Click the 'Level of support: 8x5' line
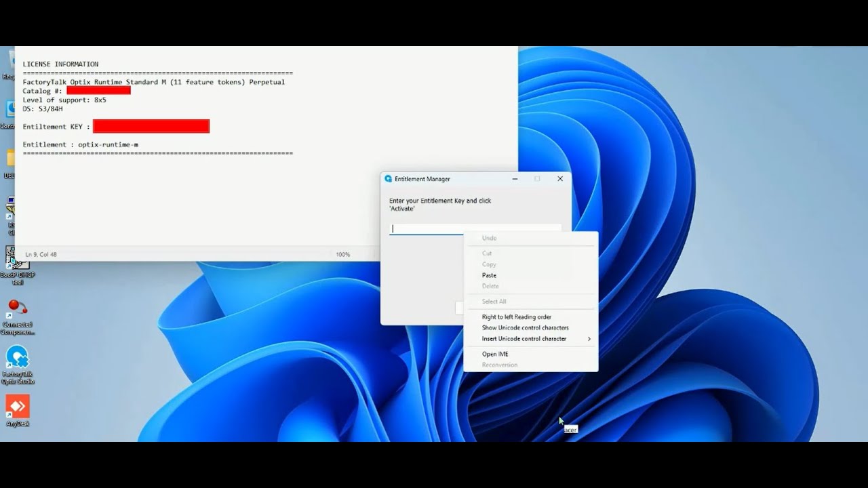This screenshot has width=868, height=488. (x=64, y=100)
